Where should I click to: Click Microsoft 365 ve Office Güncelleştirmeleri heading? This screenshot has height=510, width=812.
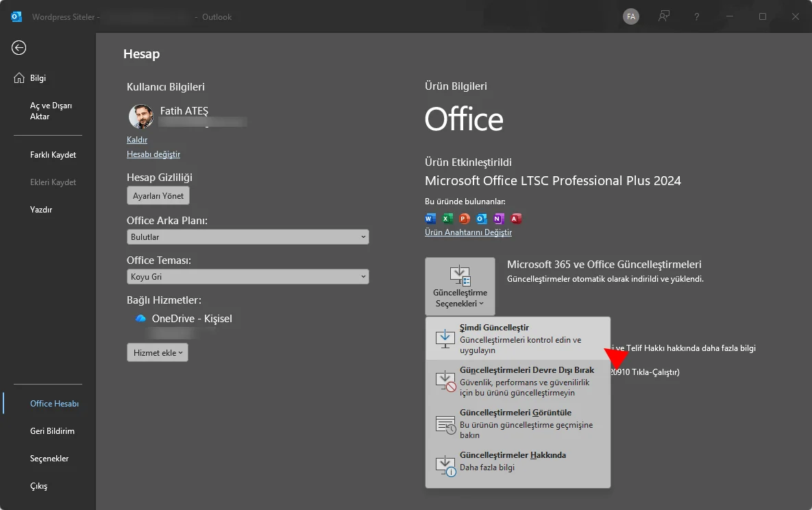tap(604, 265)
